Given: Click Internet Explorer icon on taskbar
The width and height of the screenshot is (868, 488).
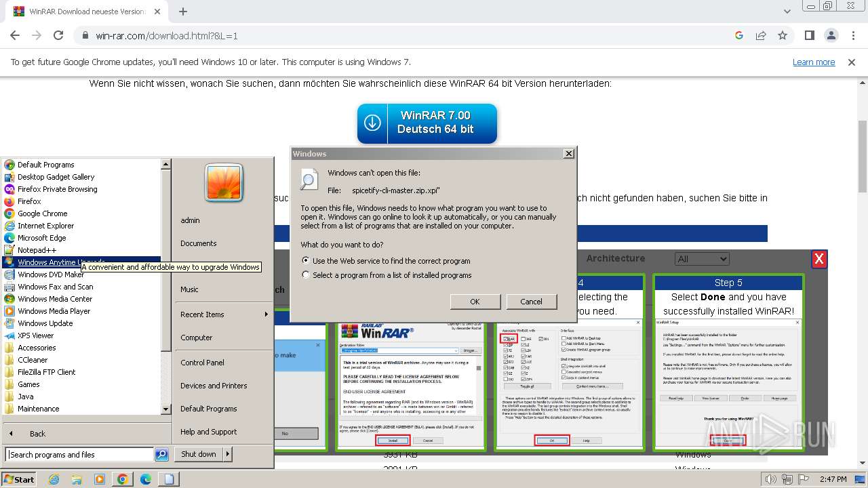Looking at the screenshot, I should 54,479.
